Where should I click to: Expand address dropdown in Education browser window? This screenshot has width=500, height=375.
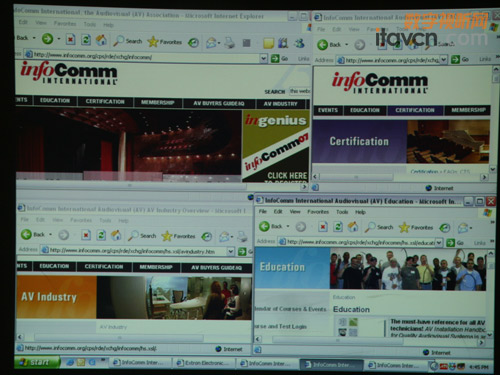(x=439, y=242)
